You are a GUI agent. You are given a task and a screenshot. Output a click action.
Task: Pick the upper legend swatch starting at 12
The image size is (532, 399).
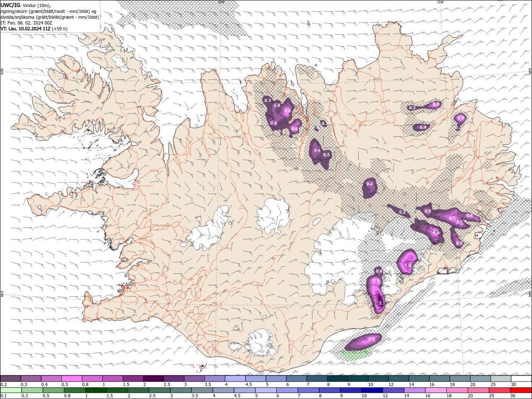click(399, 379)
